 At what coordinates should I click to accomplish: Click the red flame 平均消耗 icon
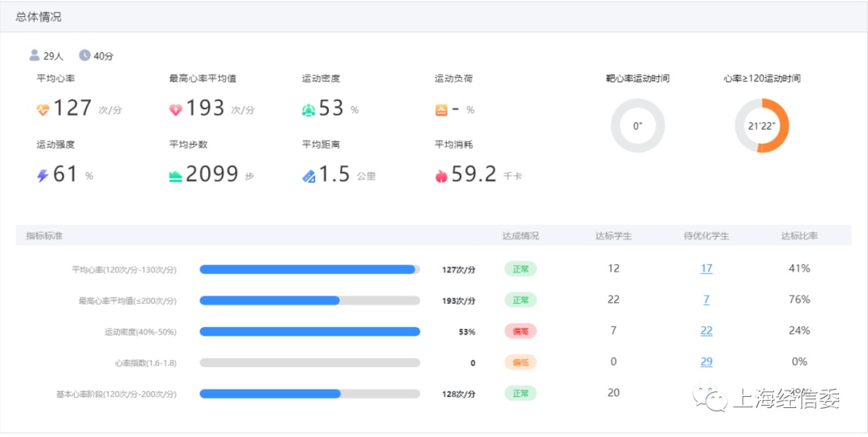(441, 176)
